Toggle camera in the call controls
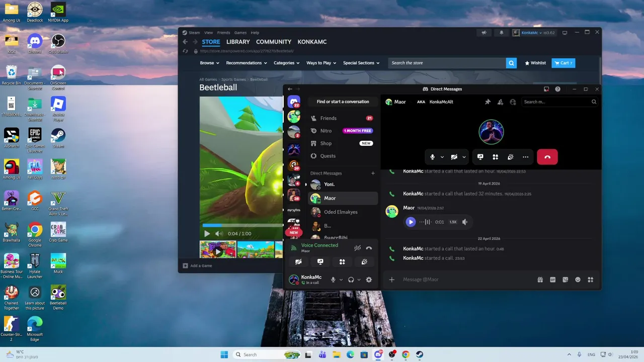This screenshot has width=644, height=362. (454, 157)
